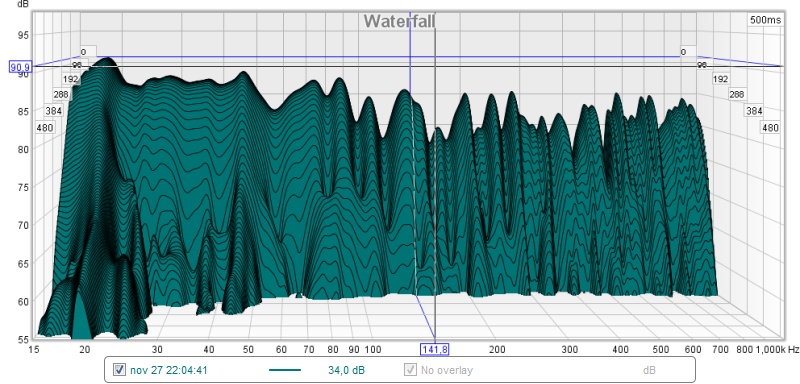The width and height of the screenshot is (800, 384).
Task: Toggle the No overlay checkbox
Action: (409, 370)
